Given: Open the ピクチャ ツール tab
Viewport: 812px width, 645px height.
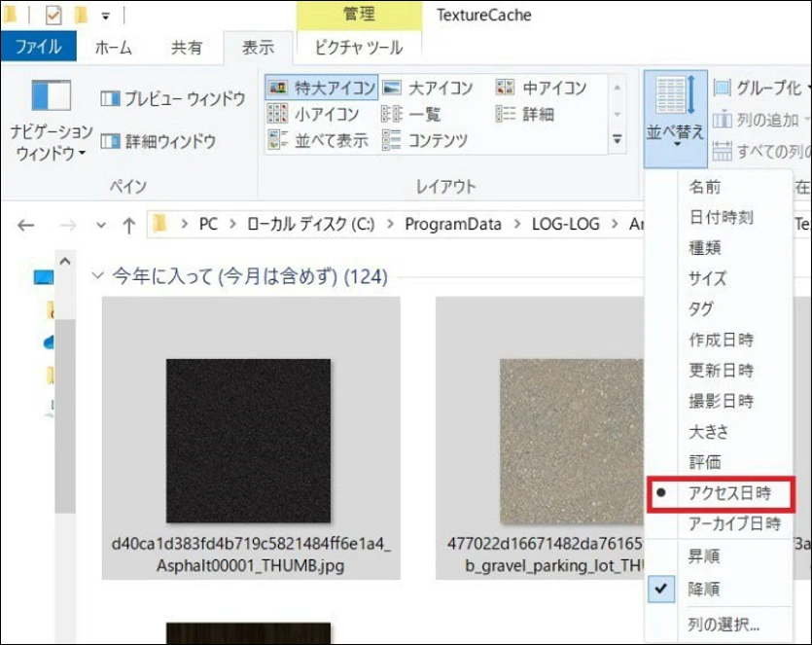Looking at the screenshot, I should pos(359,47).
